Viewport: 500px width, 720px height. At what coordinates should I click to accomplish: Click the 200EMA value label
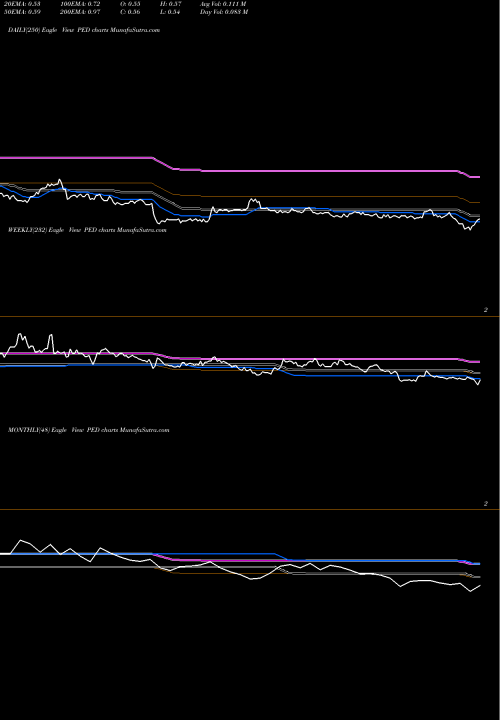click(79, 12)
